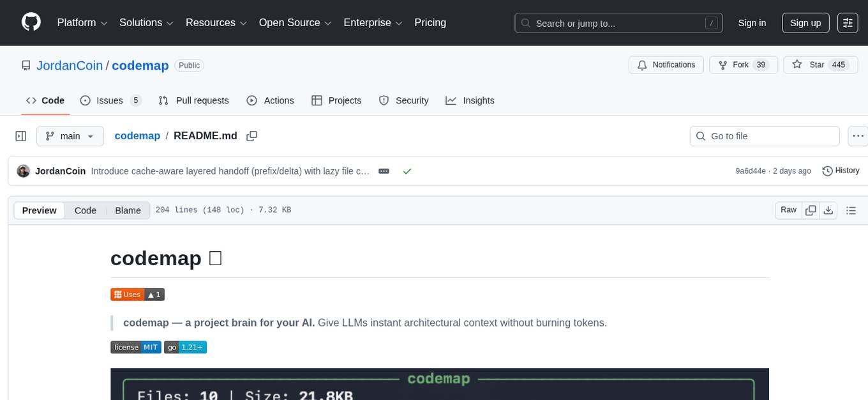Copy the README.md file path icon
Screen dimensions: 868x400
tap(252, 136)
